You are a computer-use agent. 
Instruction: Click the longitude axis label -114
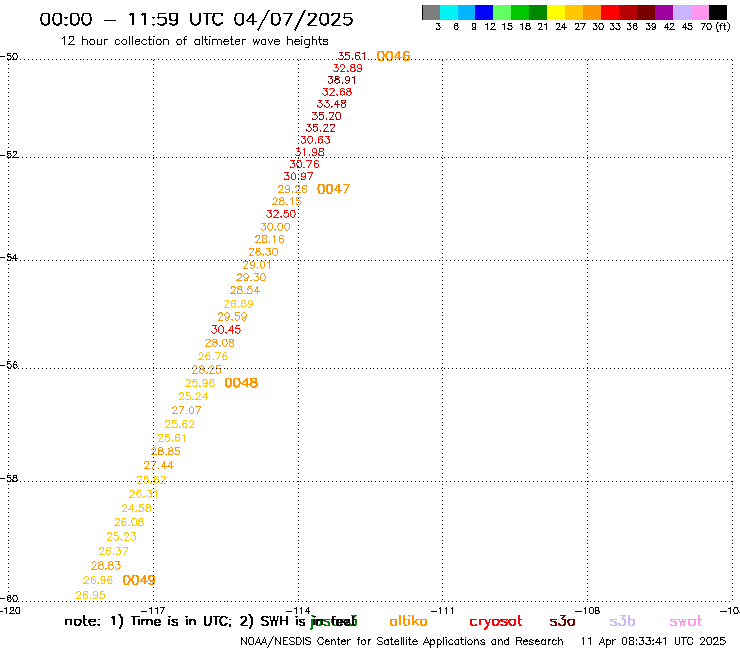[298, 610]
